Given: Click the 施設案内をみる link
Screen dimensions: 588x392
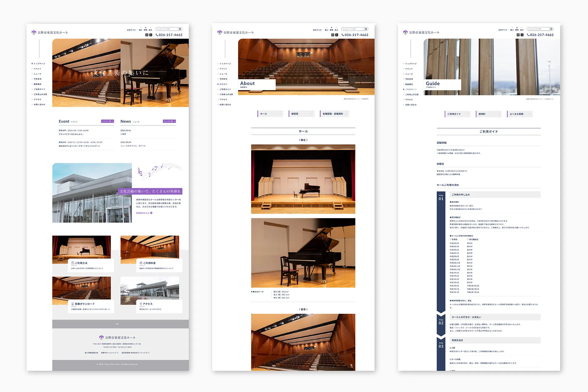Looking at the screenshot, I should coord(144,213).
